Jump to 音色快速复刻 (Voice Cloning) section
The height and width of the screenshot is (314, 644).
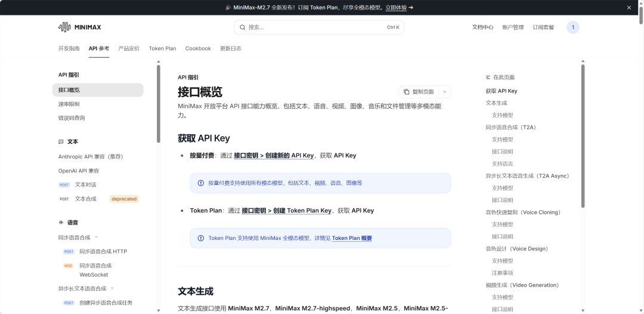click(x=523, y=213)
